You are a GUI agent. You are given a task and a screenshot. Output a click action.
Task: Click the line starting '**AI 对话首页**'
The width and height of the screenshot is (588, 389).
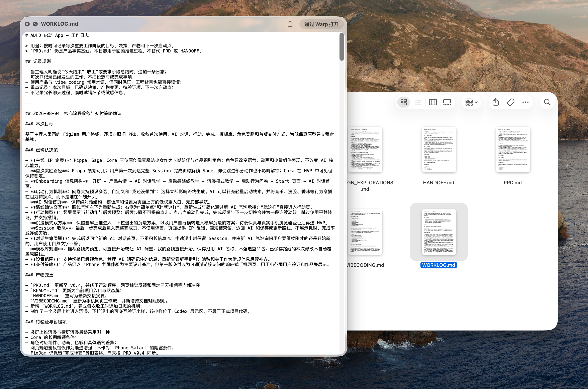[x=119, y=202]
